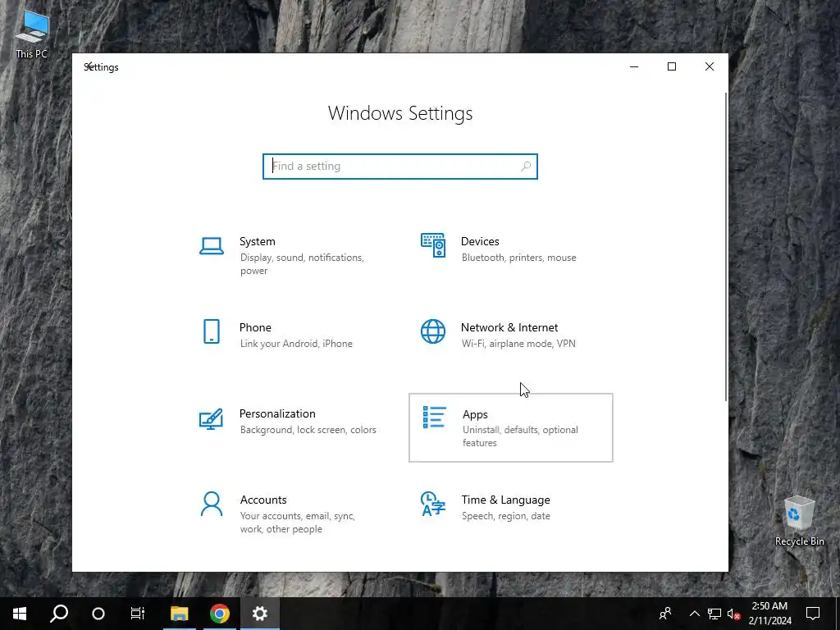Click the Phone category title
The height and width of the screenshot is (630, 840).
click(x=255, y=327)
